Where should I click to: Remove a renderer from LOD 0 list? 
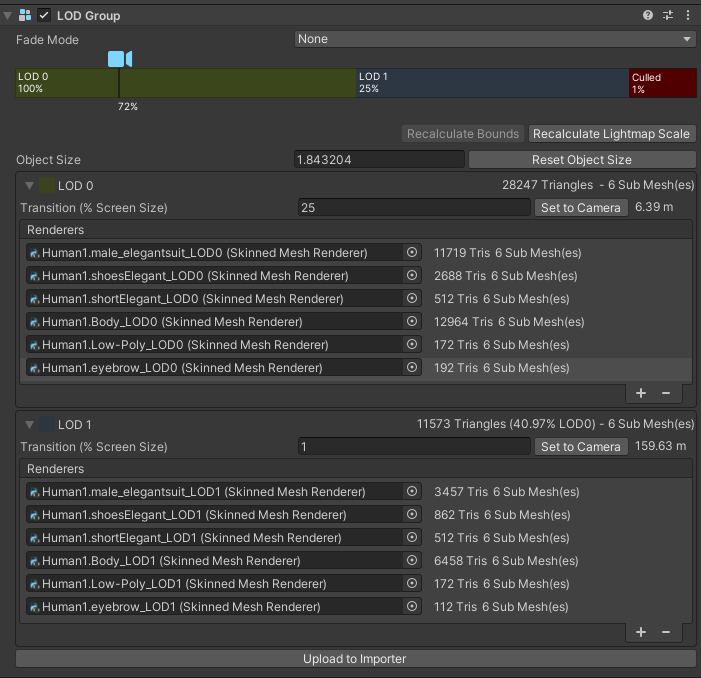click(666, 392)
